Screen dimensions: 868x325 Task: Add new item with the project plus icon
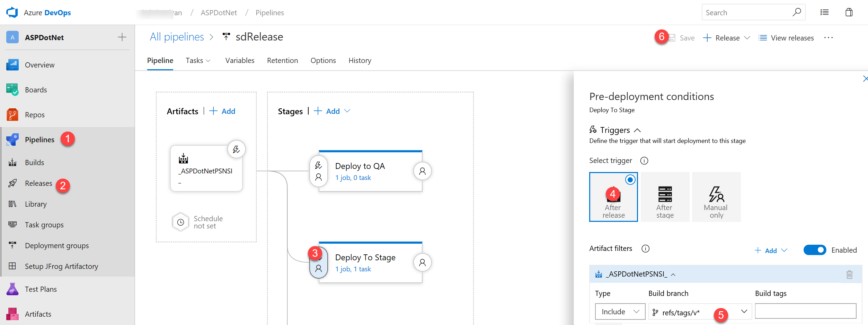coord(122,37)
